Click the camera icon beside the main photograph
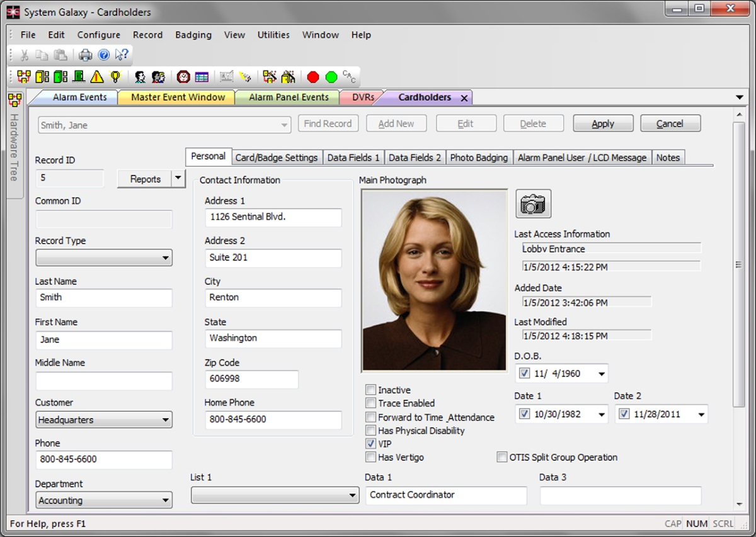 [x=533, y=203]
